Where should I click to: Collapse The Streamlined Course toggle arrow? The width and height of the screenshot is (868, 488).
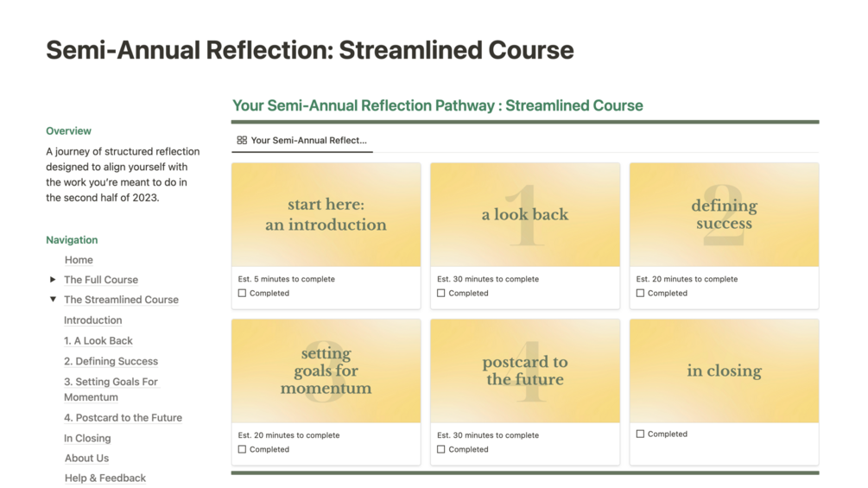pos(53,300)
